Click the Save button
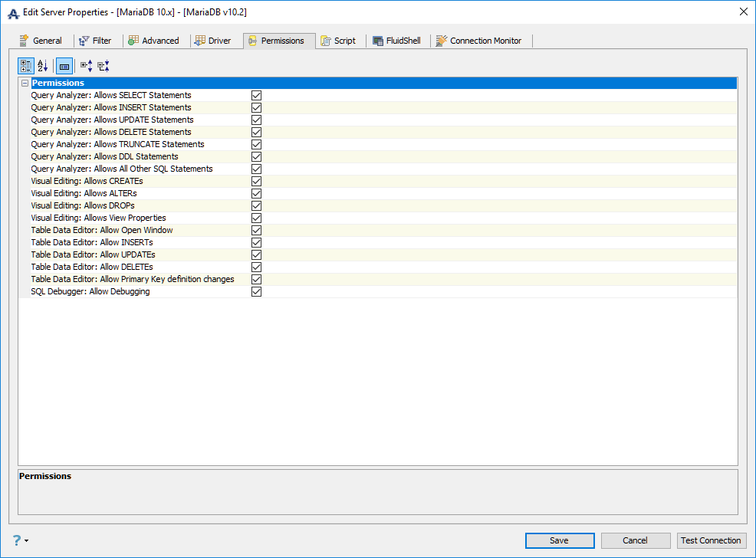756x558 pixels. [x=560, y=540]
